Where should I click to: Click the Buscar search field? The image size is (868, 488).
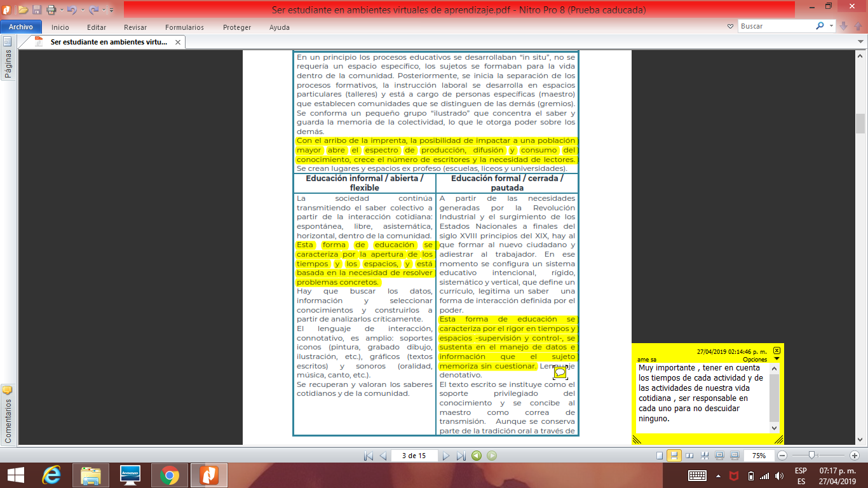pyautogui.click(x=775, y=26)
